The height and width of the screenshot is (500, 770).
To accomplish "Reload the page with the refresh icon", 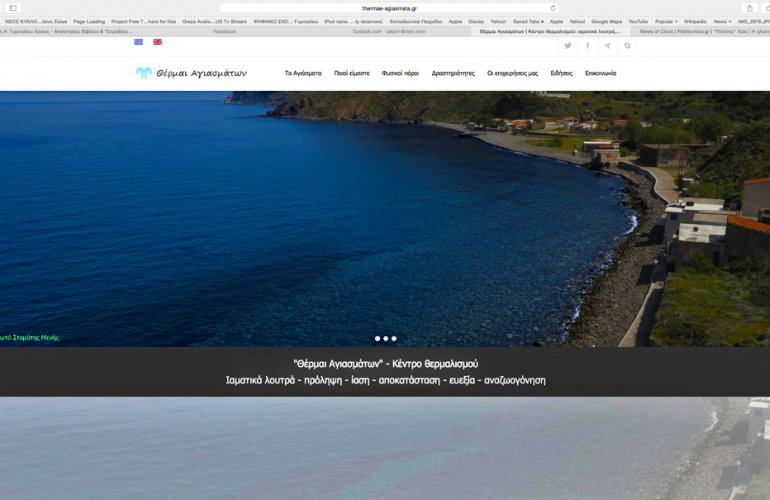I will tap(553, 8).
